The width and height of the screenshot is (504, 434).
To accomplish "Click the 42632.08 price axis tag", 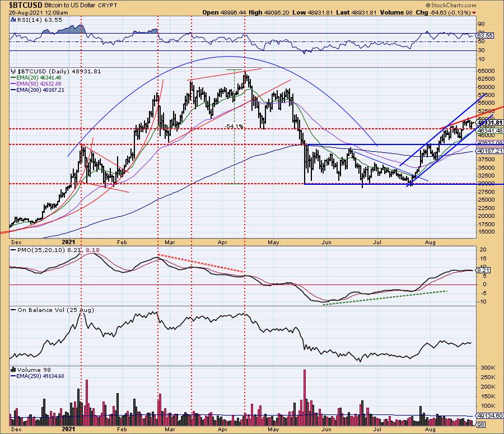I will tap(490, 143).
